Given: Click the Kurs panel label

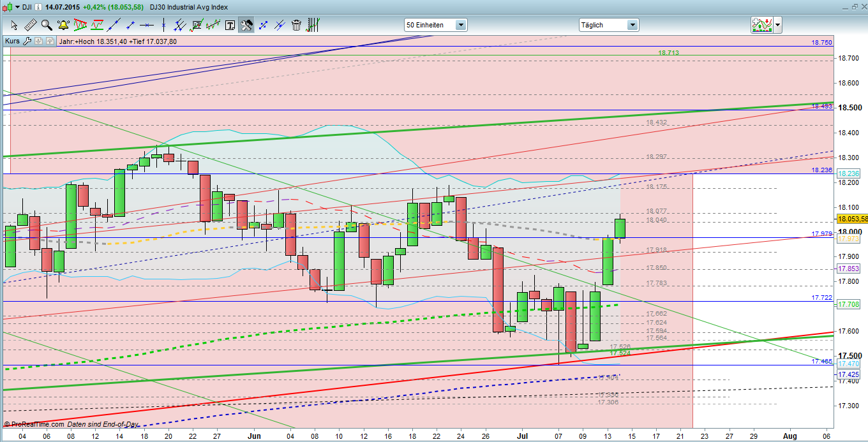Looking at the screenshot, I should pyautogui.click(x=13, y=41).
